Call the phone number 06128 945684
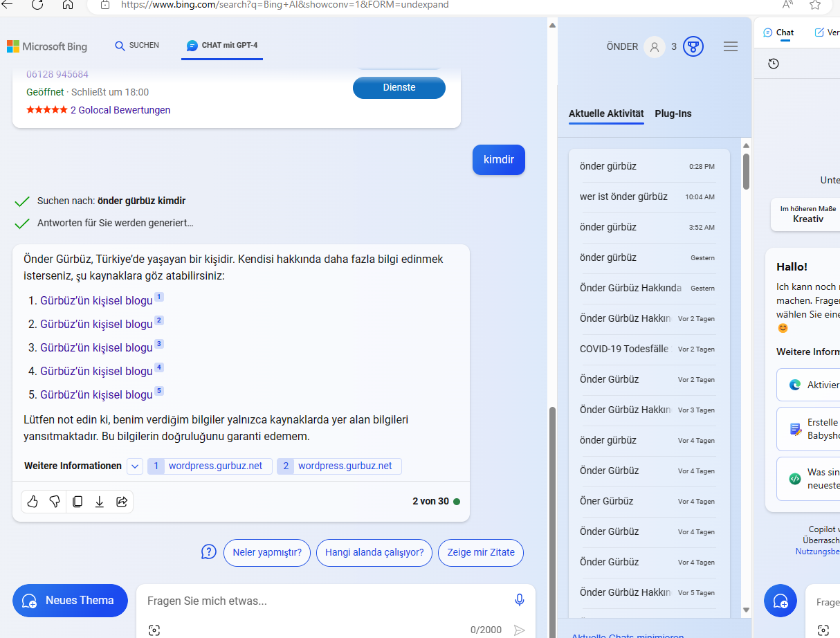840x638 pixels. click(57, 74)
